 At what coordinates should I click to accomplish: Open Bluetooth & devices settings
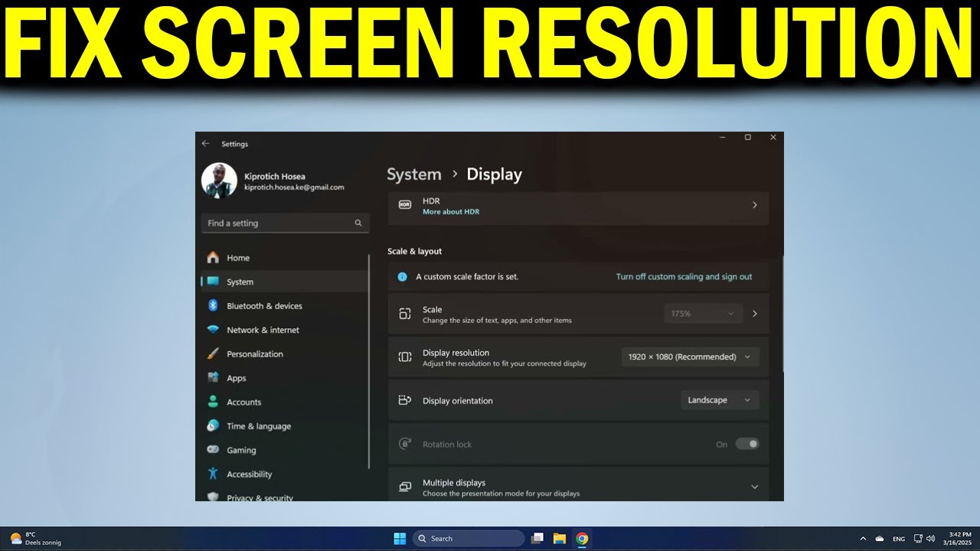284,306
